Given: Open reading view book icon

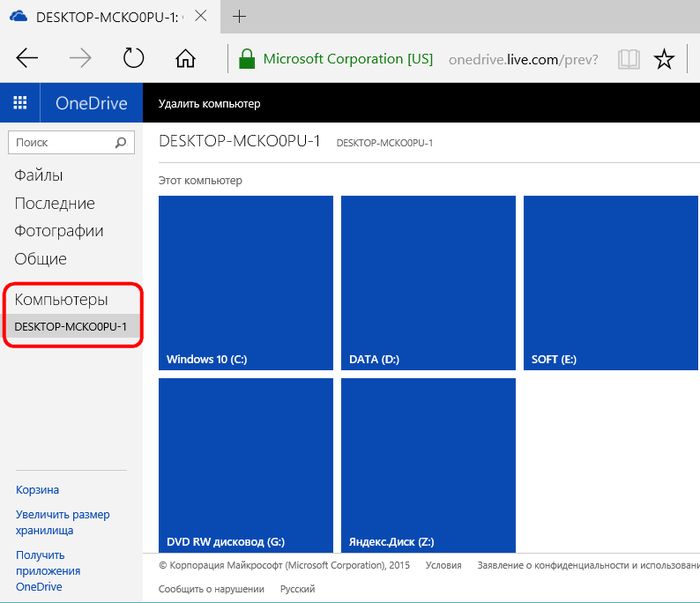Looking at the screenshot, I should 628,59.
